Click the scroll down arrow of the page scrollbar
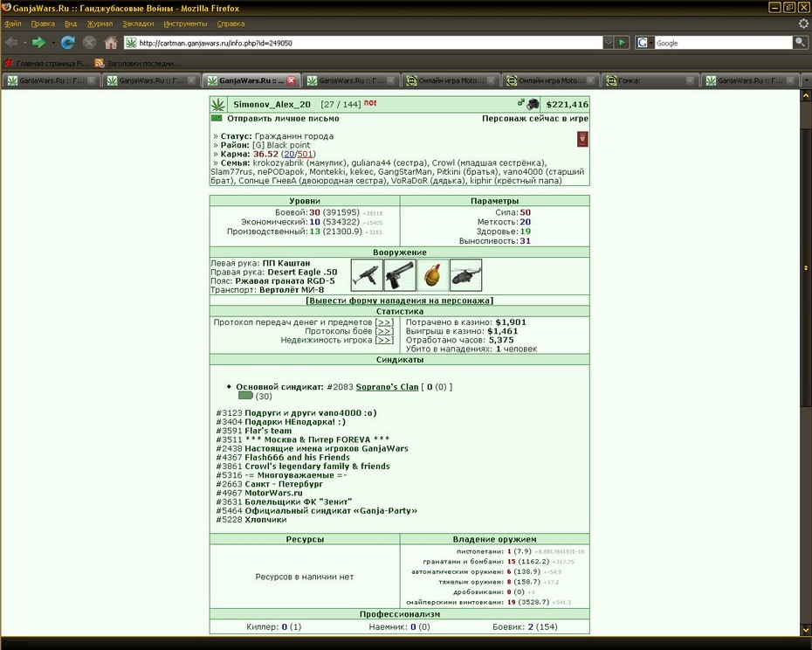The width and height of the screenshot is (812, 650). click(806, 630)
